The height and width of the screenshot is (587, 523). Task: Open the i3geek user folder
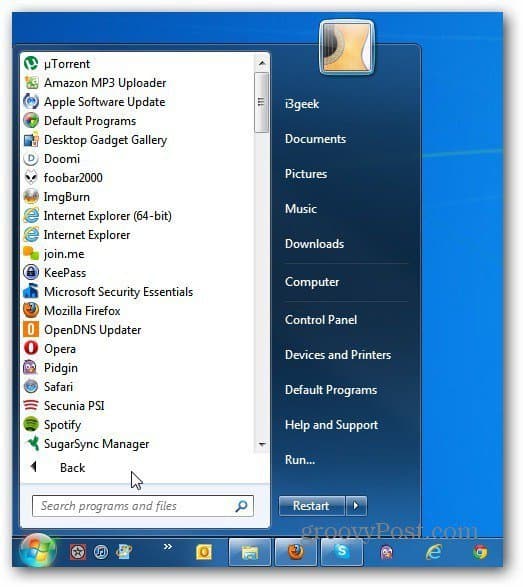point(302,104)
